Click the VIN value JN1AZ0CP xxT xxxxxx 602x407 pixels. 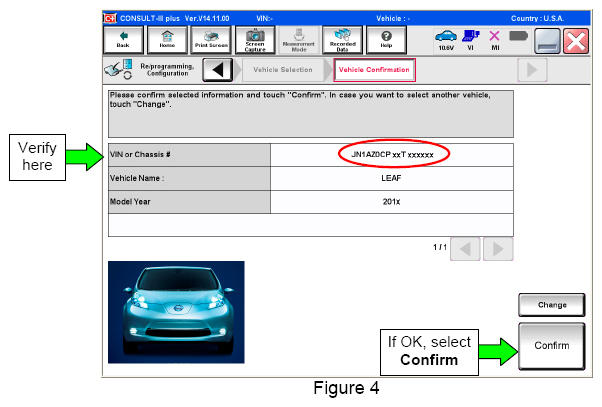click(392, 155)
